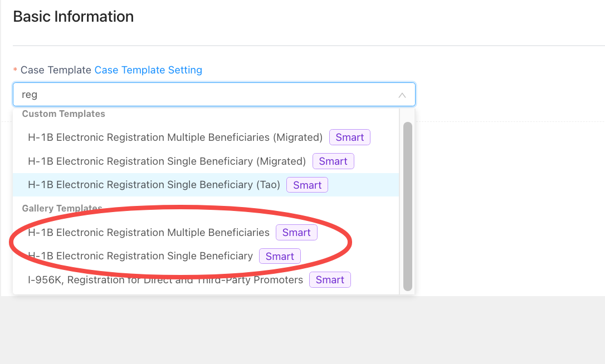605x364 pixels.
Task: Click the Case Template search field containing "reg"
Action: pyautogui.click(x=206, y=95)
